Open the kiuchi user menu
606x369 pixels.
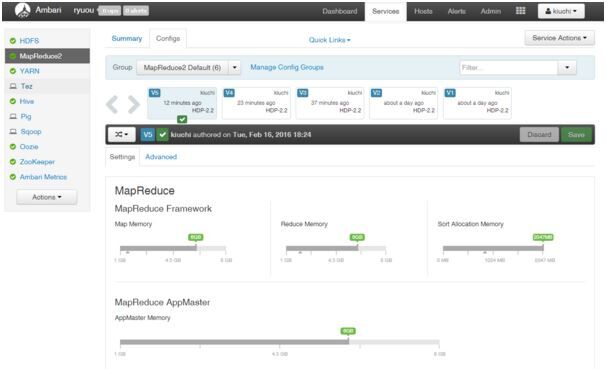(561, 11)
